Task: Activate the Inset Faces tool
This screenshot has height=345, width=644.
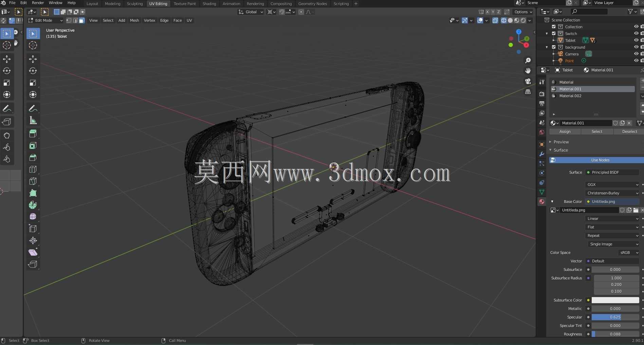Action: tap(33, 145)
